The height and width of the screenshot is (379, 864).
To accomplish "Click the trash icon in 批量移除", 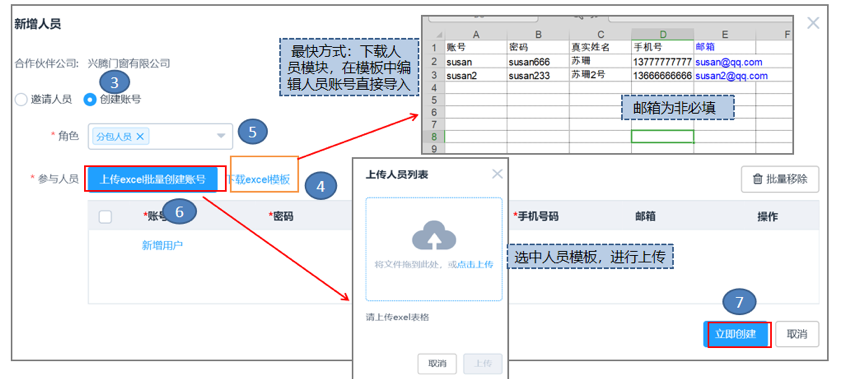I will pos(758,179).
